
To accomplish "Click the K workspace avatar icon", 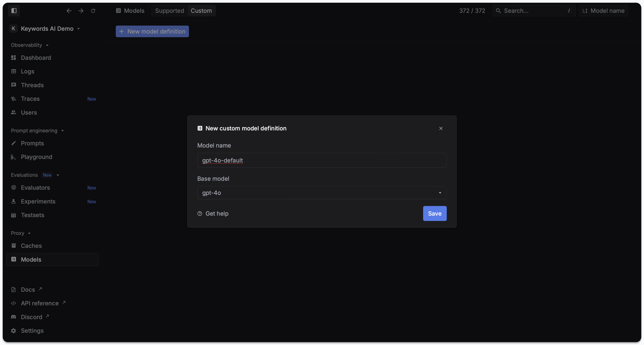I will [x=13, y=29].
